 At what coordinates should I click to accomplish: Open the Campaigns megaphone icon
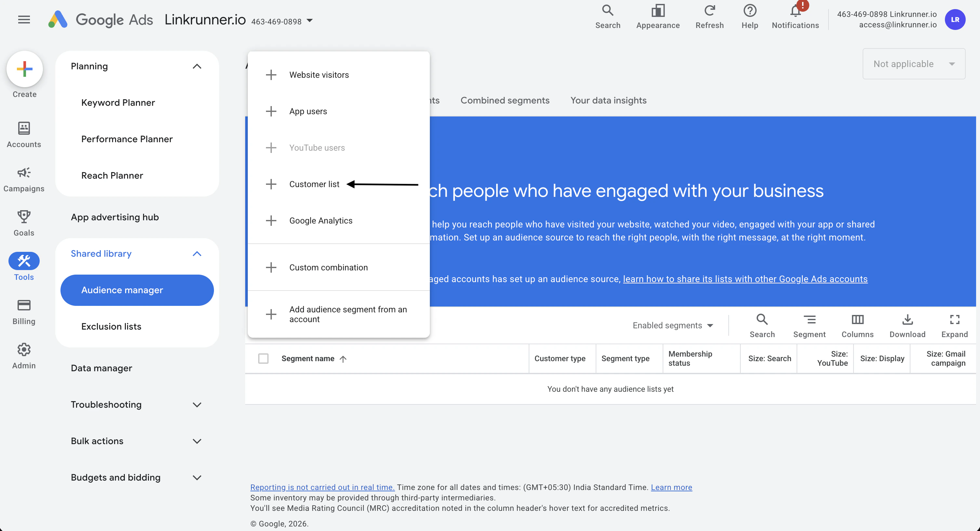pos(24,173)
